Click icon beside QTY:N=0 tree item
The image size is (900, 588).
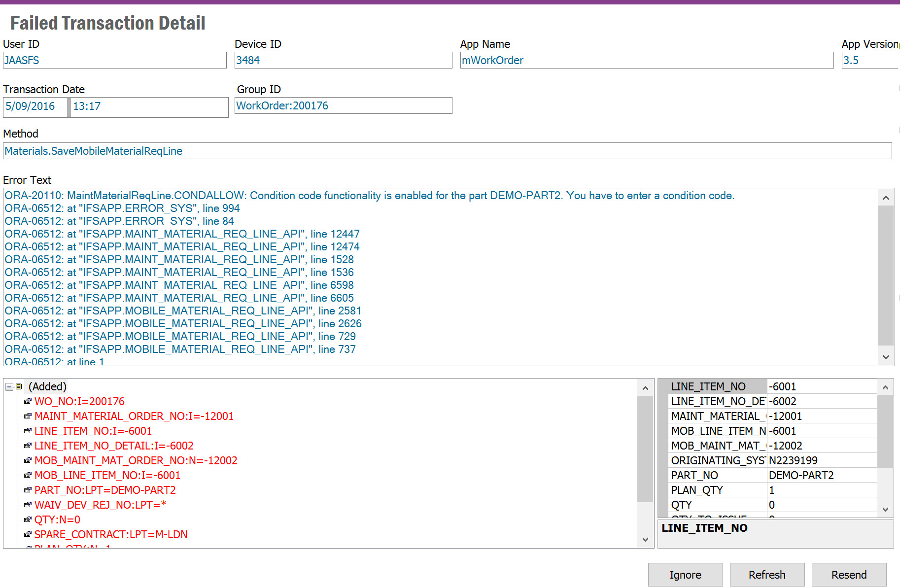[x=28, y=520]
